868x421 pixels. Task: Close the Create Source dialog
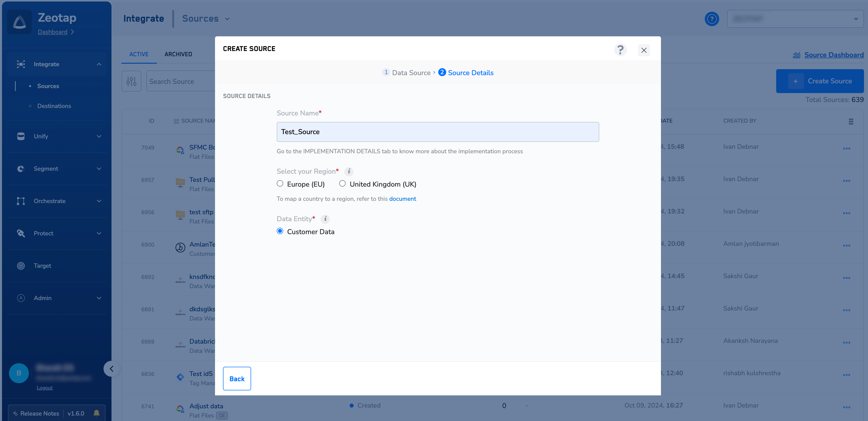tap(644, 50)
